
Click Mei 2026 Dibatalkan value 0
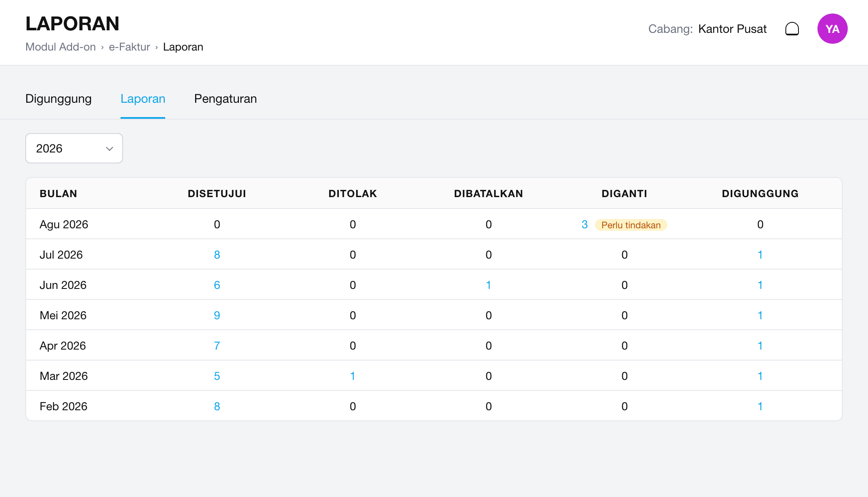click(x=488, y=315)
